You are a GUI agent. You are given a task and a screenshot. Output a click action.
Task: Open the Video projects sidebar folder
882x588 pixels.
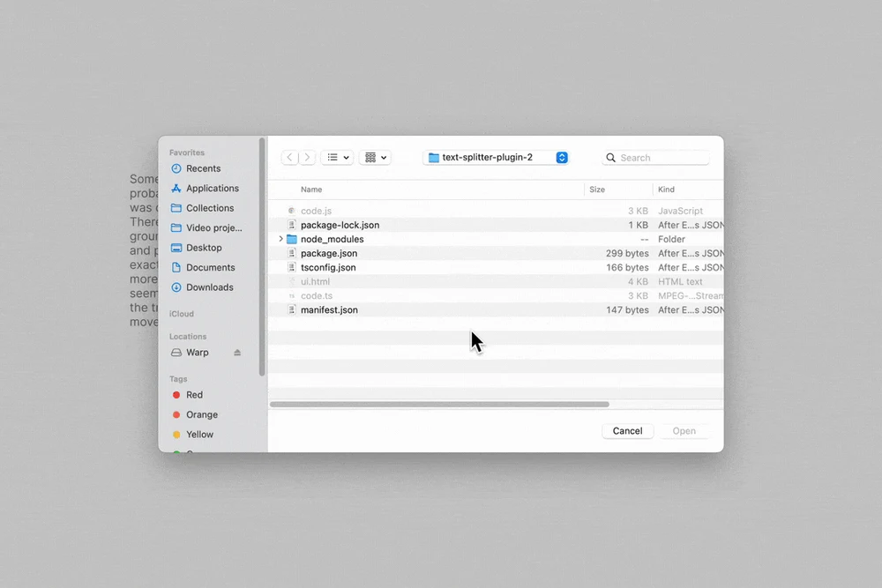click(213, 227)
